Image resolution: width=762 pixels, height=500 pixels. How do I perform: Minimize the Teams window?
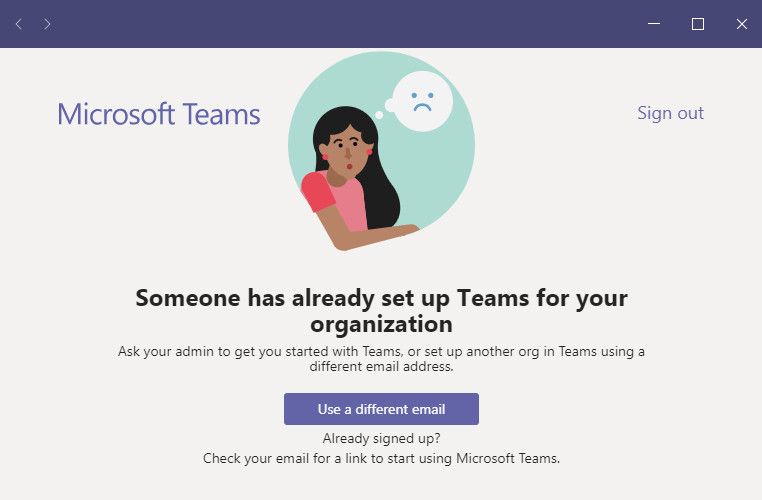(x=654, y=23)
